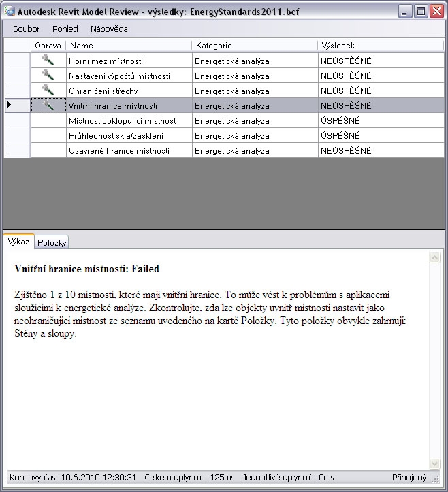Click Kategorie cell of Uzavřené hranice místností
Image resolution: width=448 pixels, height=492 pixels.
255,151
